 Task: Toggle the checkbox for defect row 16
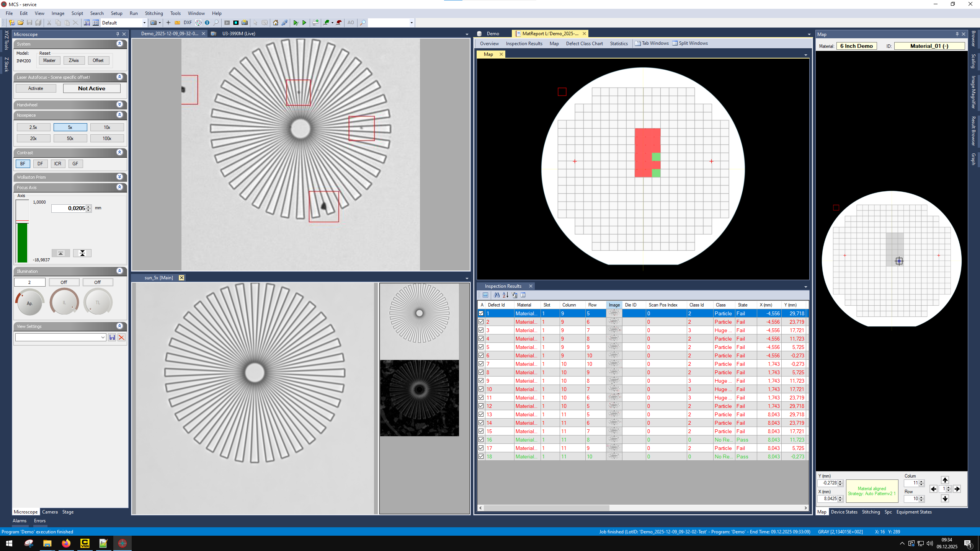[x=481, y=440]
